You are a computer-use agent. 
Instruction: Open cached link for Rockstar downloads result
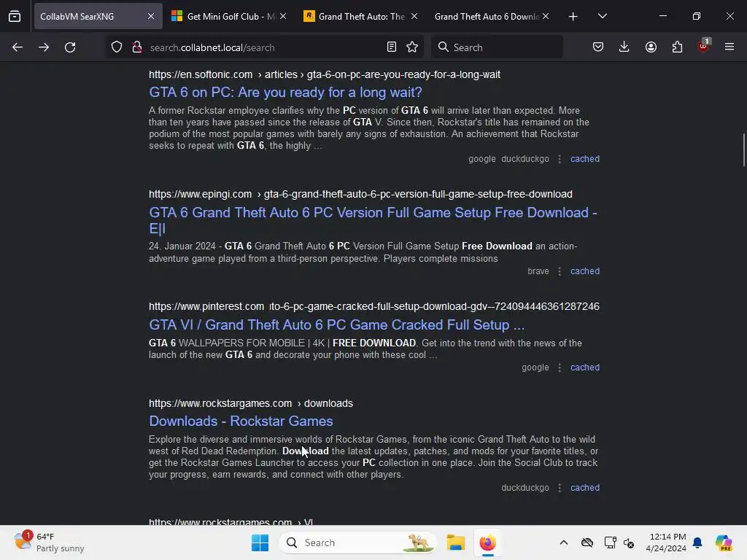point(585,488)
